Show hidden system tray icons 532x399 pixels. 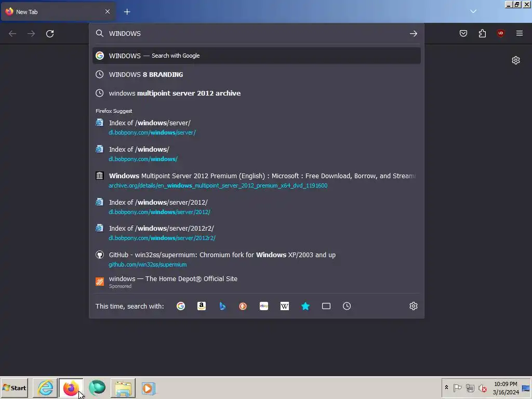point(446,388)
